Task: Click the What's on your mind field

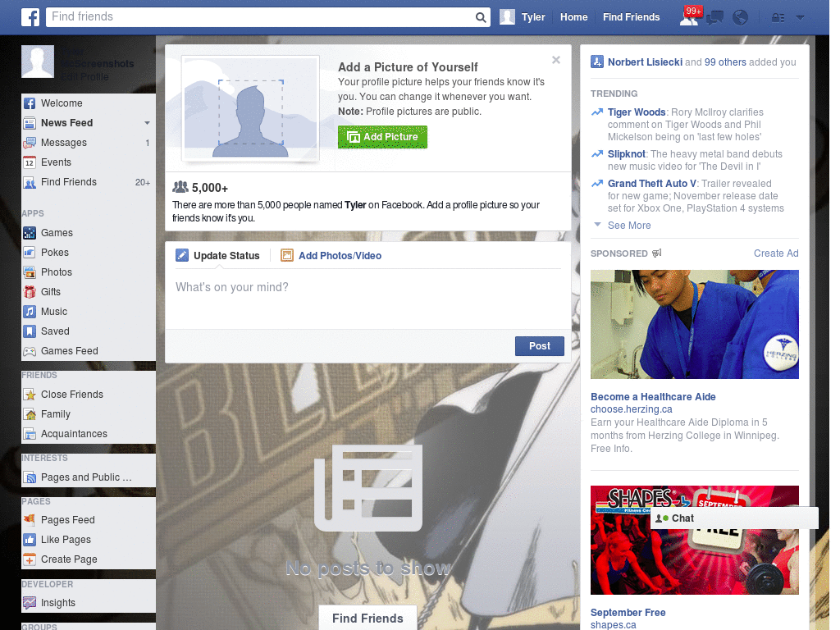Action: [368, 297]
